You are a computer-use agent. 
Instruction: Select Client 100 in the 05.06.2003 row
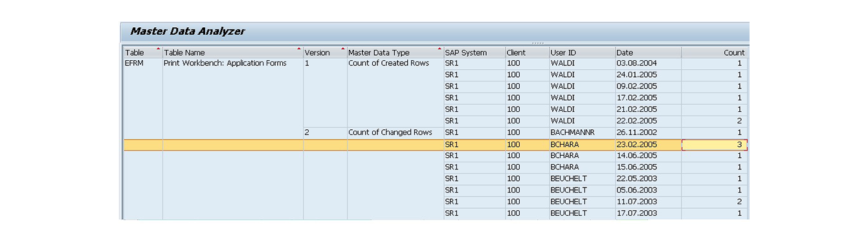527,191
